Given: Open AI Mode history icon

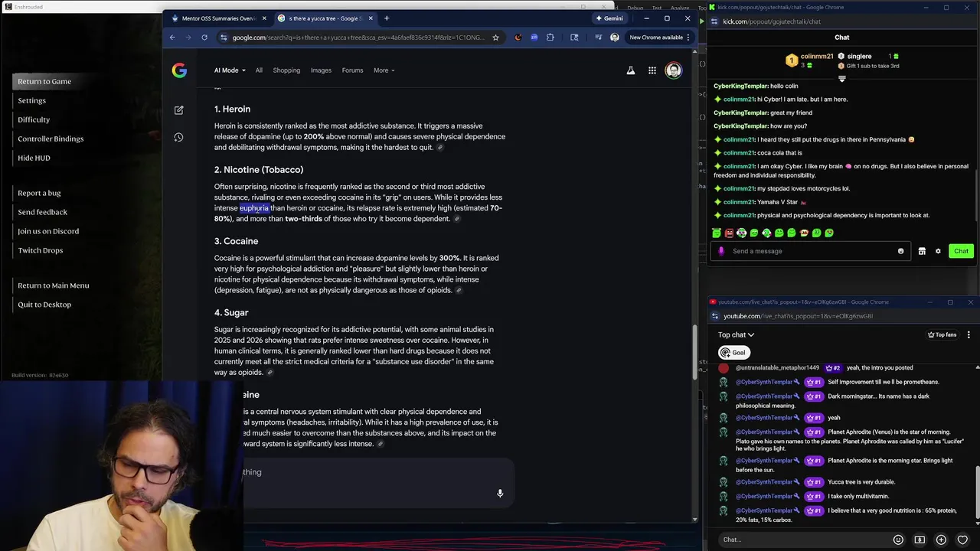Looking at the screenshot, I should [x=178, y=137].
